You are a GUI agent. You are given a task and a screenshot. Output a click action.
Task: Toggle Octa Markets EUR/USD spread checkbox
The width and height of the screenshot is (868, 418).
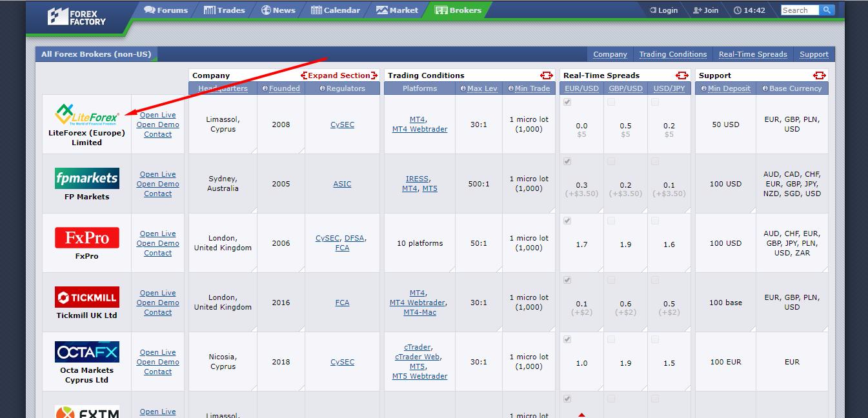click(x=567, y=339)
